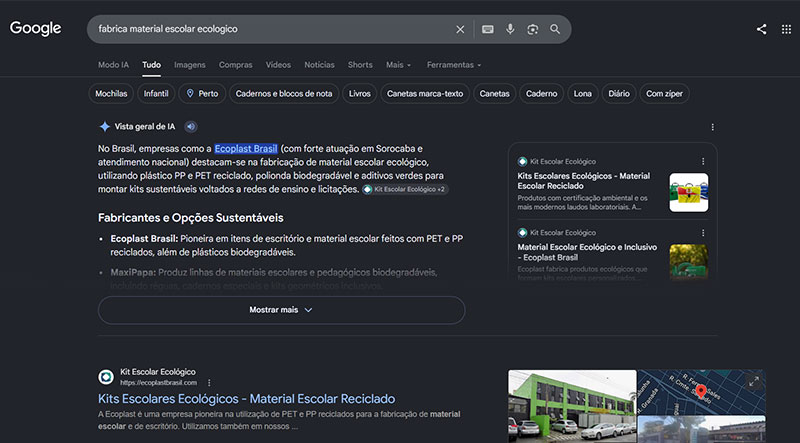
Task: Open the Google apps grid
Action: tap(786, 29)
